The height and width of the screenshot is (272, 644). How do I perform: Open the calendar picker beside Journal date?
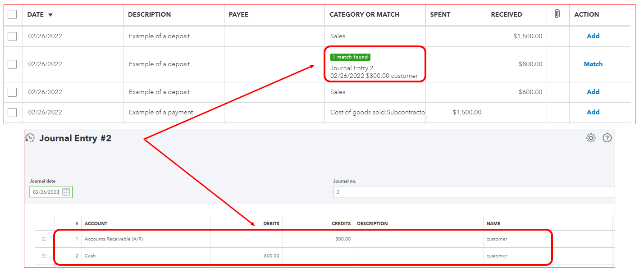[x=66, y=191]
